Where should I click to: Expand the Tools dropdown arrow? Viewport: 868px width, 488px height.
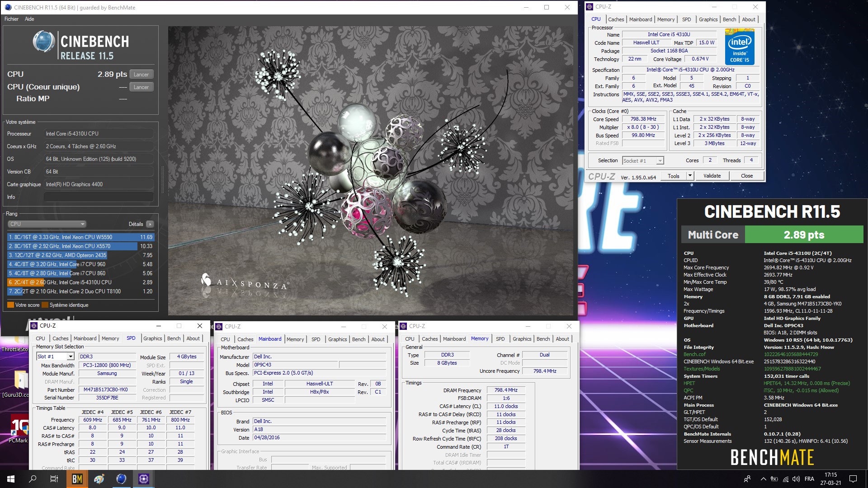(690, 176)
